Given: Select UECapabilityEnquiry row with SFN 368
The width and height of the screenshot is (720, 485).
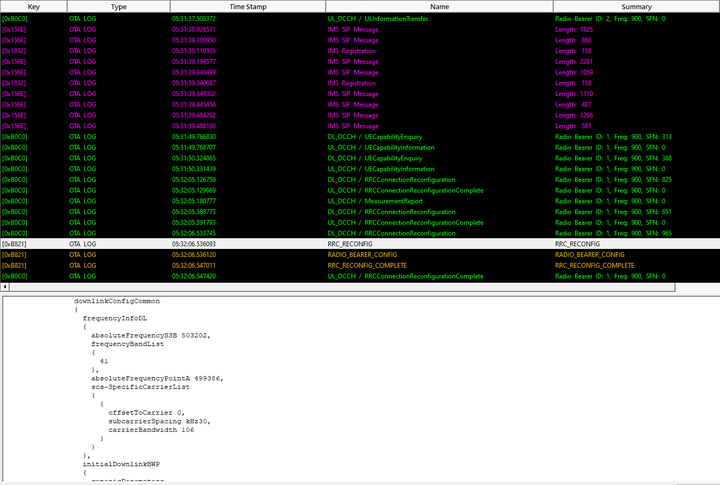Looking at the screenshot, I should (360, 158).
